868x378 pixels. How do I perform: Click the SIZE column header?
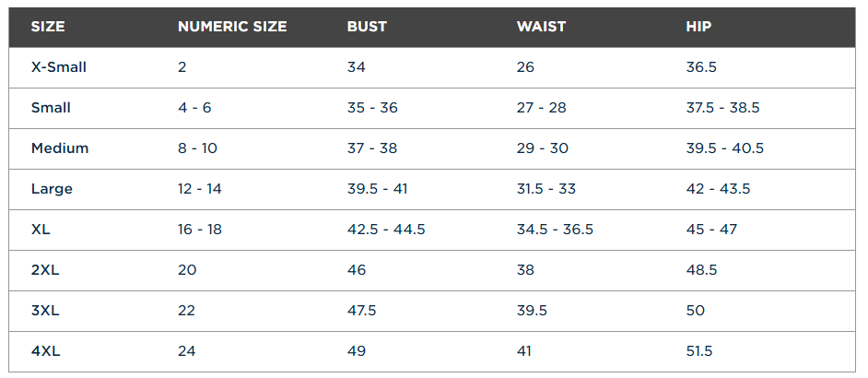[48, 27]
